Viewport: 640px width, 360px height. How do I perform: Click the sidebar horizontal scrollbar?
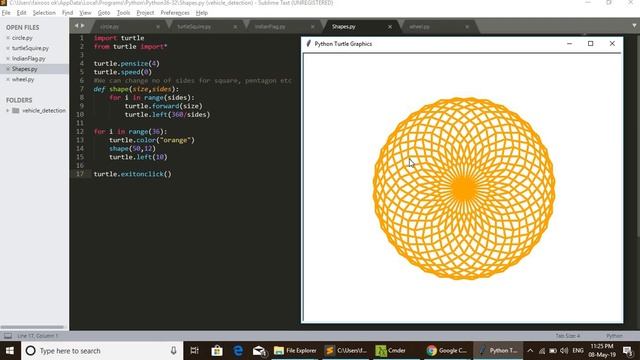[32, 327]
